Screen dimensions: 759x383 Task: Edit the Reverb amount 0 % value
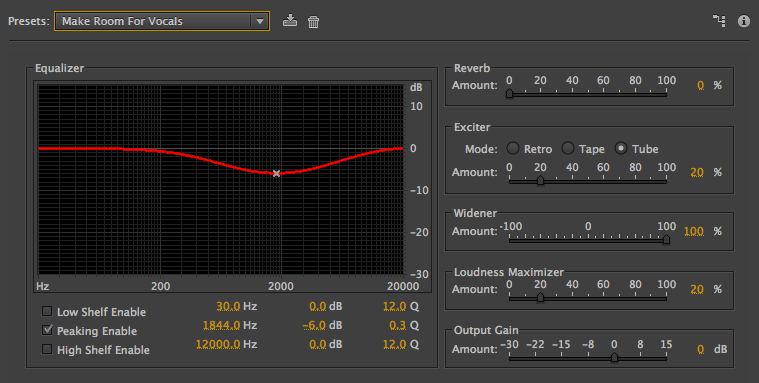(x=700, y=86)
